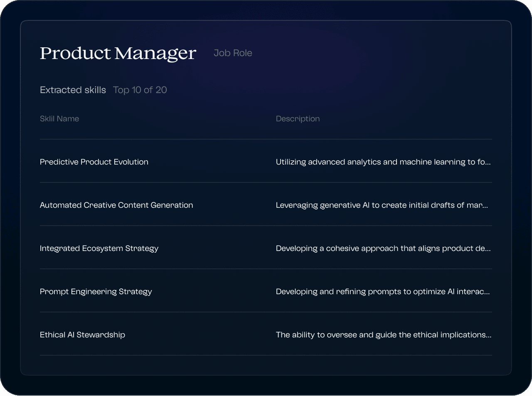Click the Product Manager heading
The image size is (532, 396).
pos(118,53)
